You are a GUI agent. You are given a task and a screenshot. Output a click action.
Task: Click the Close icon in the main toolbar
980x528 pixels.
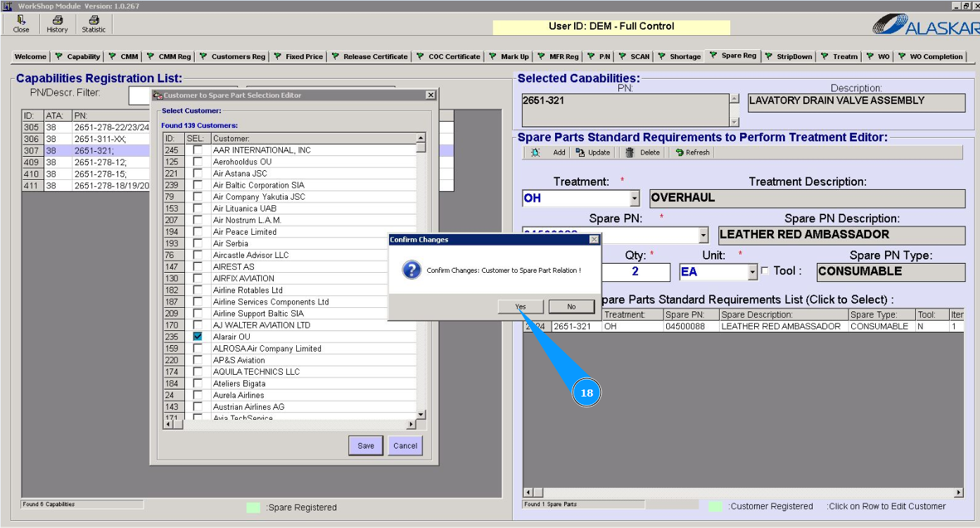(x=21, y=25)
